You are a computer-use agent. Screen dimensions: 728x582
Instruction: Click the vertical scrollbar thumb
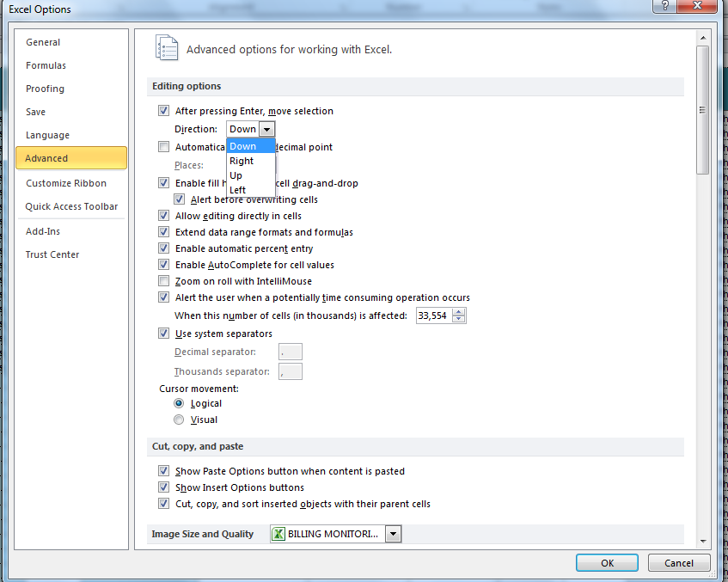pyautogui.click(x=702, y=110)
